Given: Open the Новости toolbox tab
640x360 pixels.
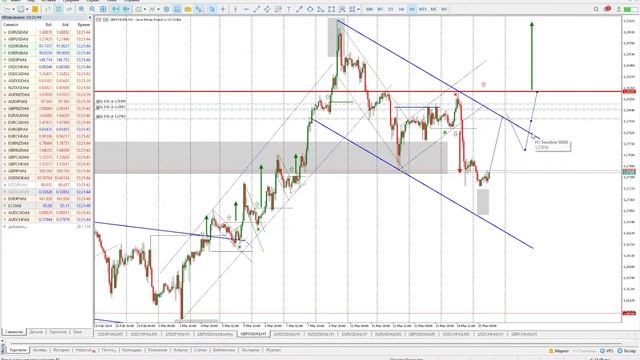Looking at the screenshot, I should 85,350.
